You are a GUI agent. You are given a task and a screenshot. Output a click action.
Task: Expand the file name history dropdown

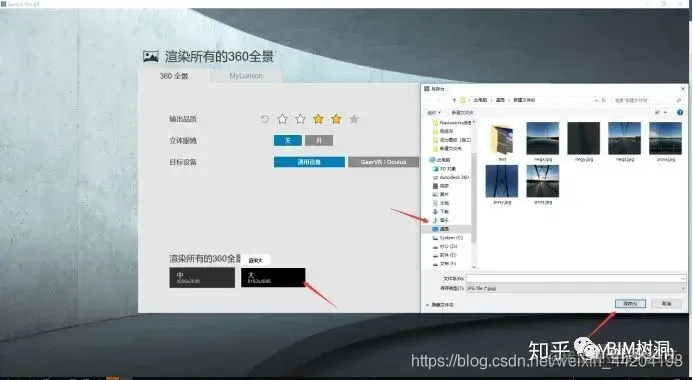tap(683, 278)
